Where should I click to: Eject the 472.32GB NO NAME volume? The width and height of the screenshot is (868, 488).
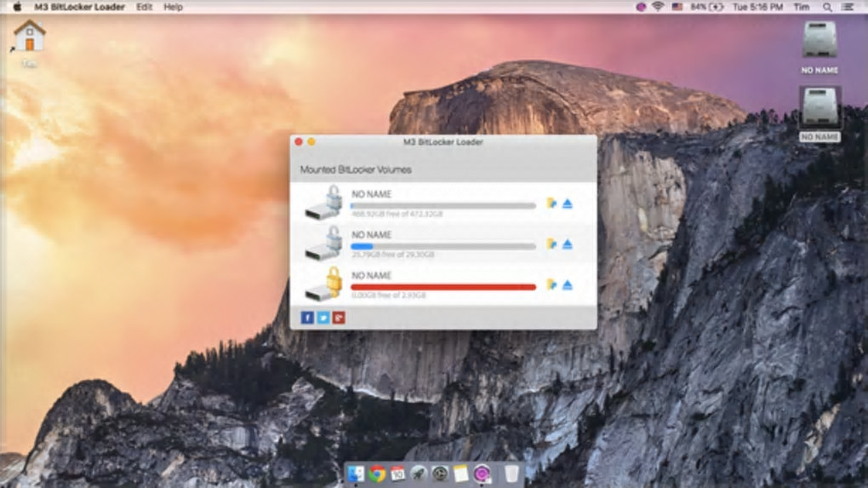click(x=568, y=204)
